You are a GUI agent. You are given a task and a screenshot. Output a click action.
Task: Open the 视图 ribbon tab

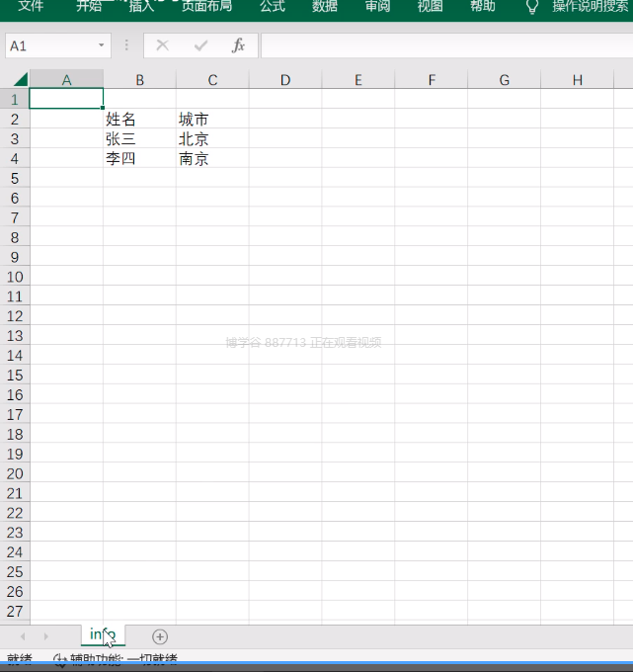[x=430, y=6]
